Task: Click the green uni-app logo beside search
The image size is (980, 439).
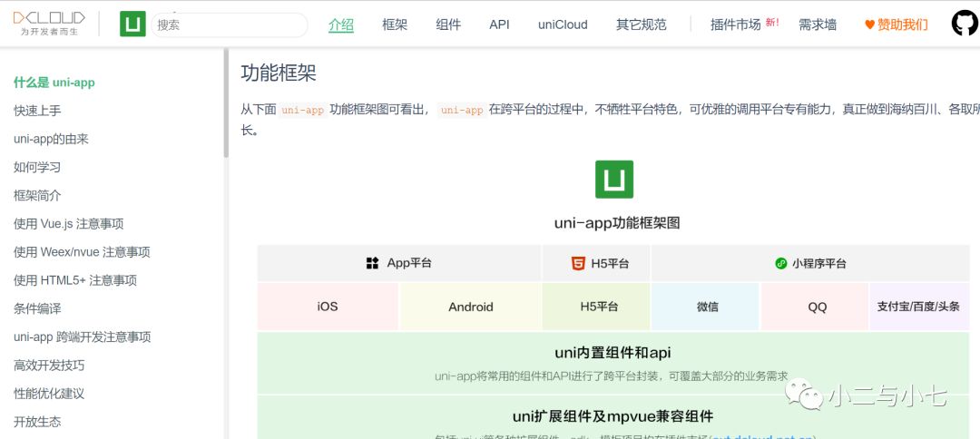Action: tap(132, 24)
